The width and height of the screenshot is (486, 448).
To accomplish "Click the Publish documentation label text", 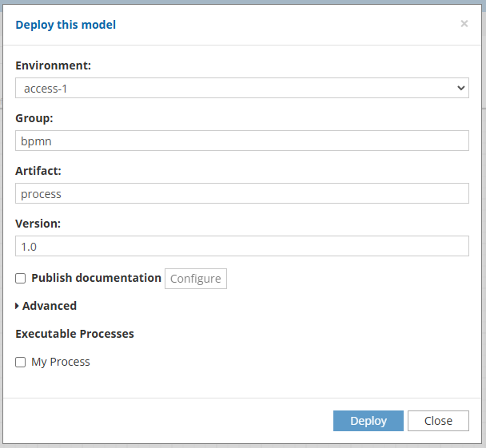I will pos(96,278).
